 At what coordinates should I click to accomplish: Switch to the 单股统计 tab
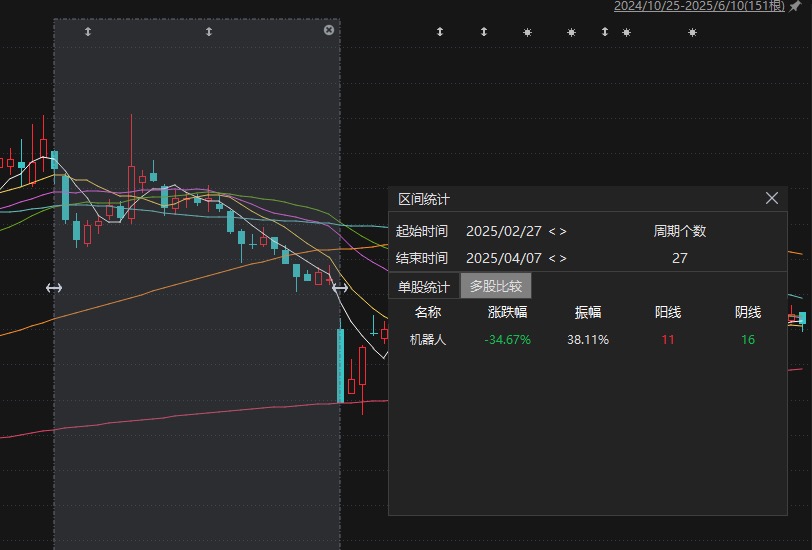click(x=424, y=286)
